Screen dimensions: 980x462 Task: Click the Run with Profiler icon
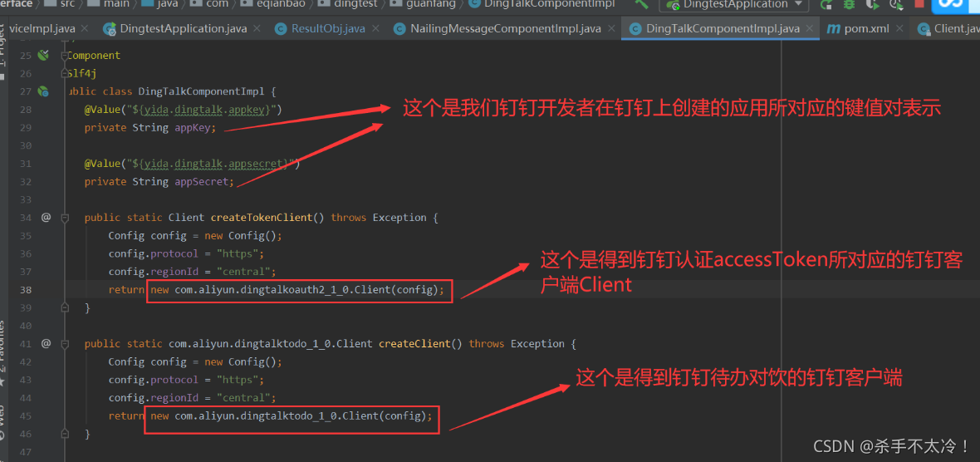coord(897,6)
